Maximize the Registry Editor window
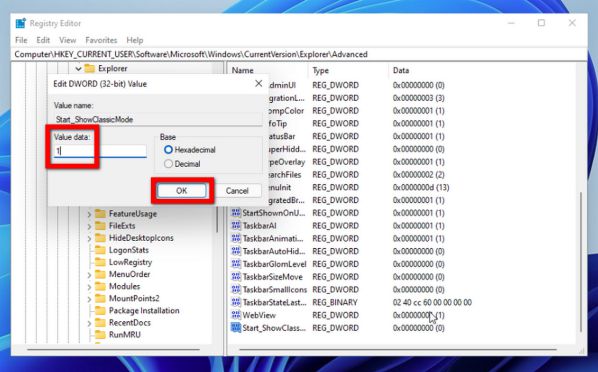The height and width of the screenshot is (372, 598). point(541,23)
